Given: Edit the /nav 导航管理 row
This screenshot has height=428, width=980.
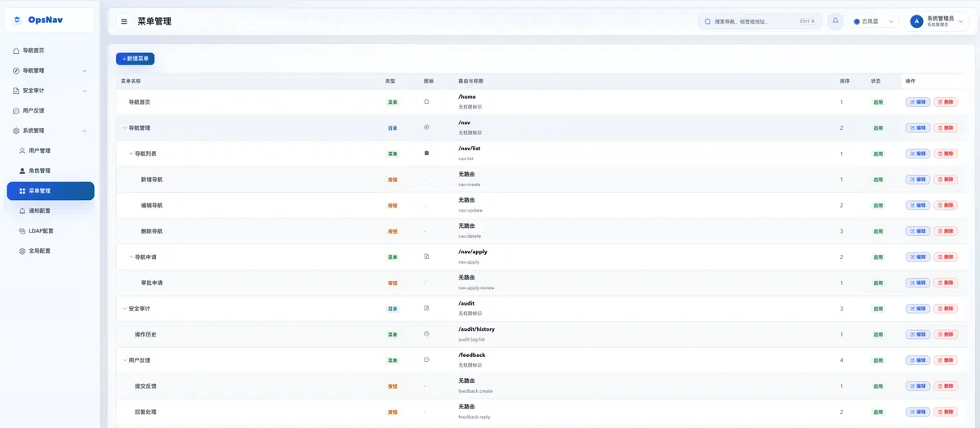Looking at the screenshot, I should 917,127.
